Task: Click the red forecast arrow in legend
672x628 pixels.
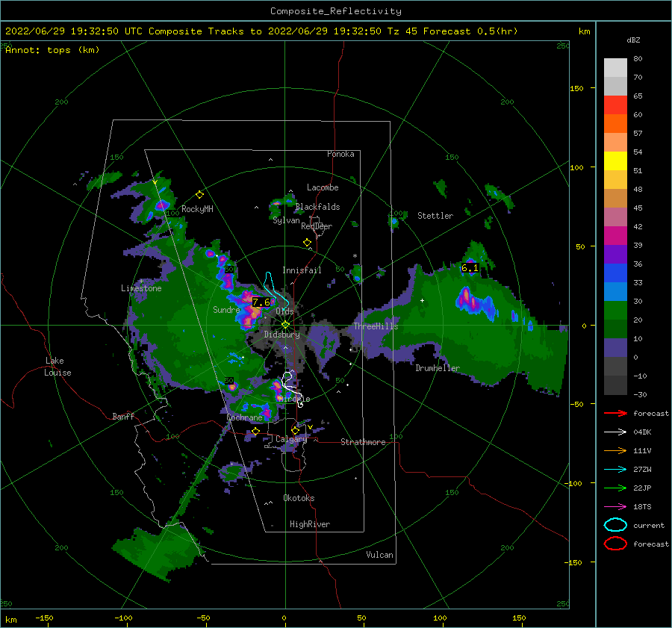Action: tap(615, 413)
